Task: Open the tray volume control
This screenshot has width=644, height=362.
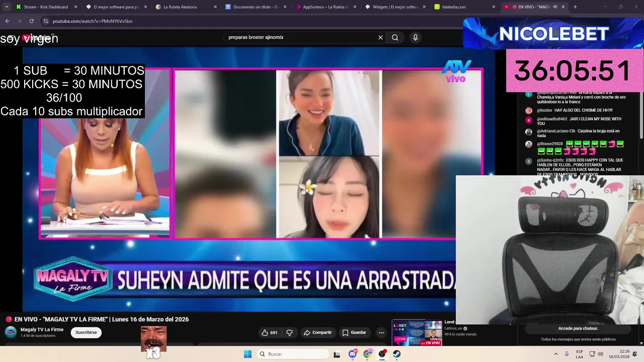Action: [600, 354]
